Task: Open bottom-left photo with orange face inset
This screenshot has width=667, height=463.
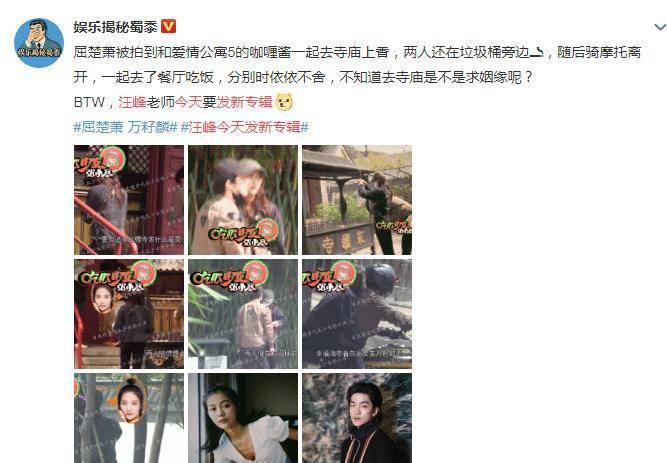Action: tap(129, 418)
